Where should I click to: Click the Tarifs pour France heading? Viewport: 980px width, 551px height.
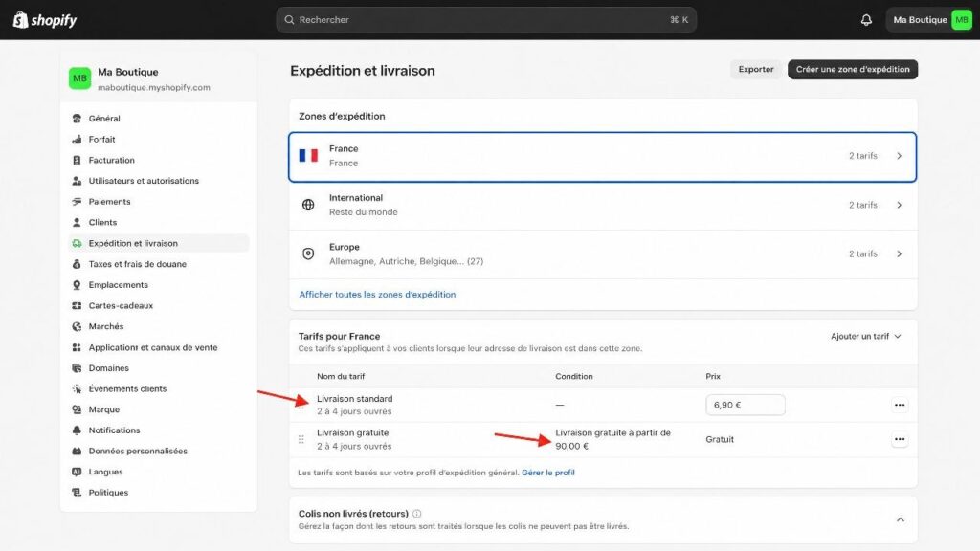339,336
